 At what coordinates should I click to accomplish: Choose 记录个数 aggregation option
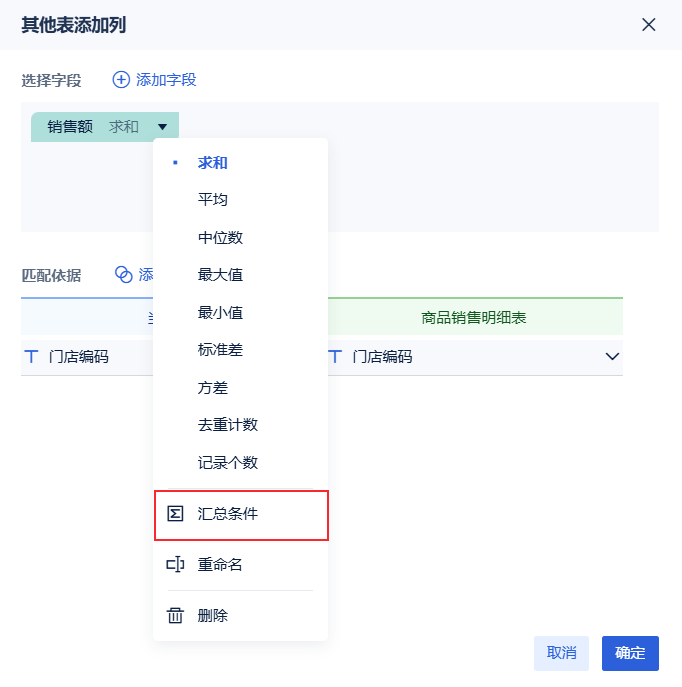[x=228, y=463]
